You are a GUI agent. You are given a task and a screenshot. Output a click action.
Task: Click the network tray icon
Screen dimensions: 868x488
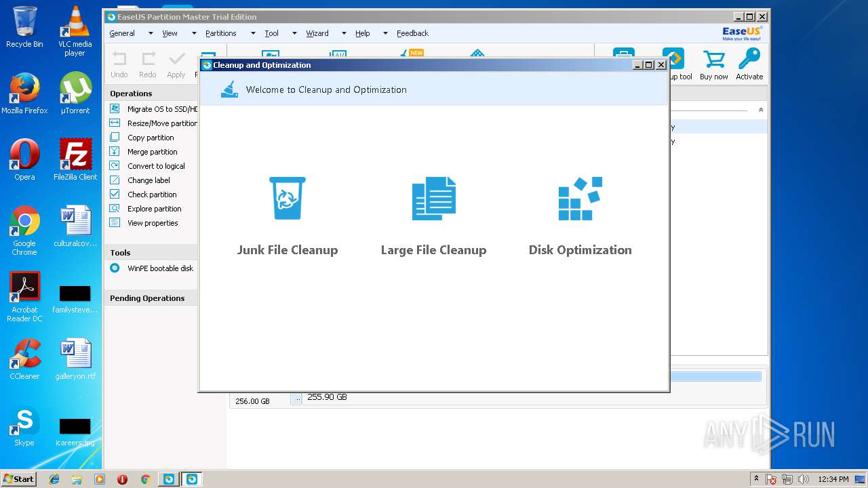pos(787,479)
